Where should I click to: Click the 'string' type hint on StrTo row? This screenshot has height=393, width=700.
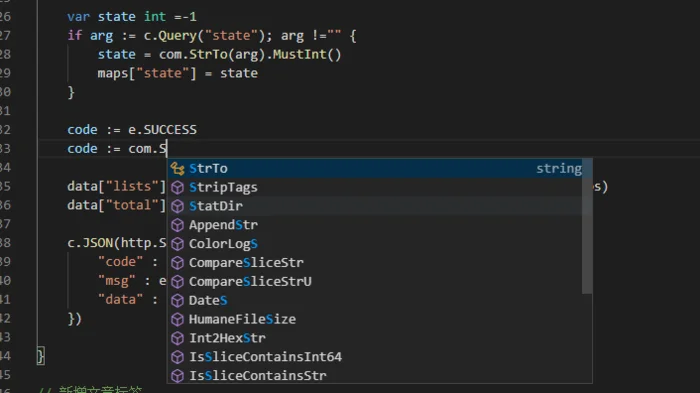559,169
